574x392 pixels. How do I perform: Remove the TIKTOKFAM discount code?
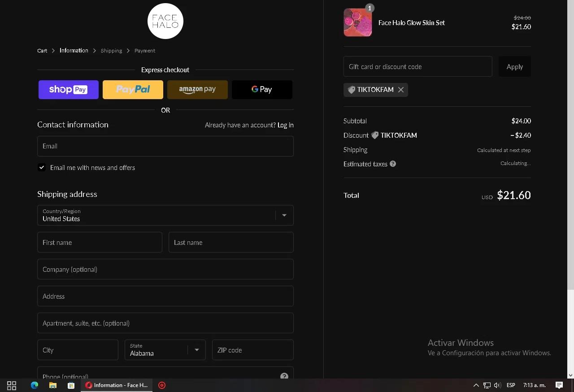point(401,90)
